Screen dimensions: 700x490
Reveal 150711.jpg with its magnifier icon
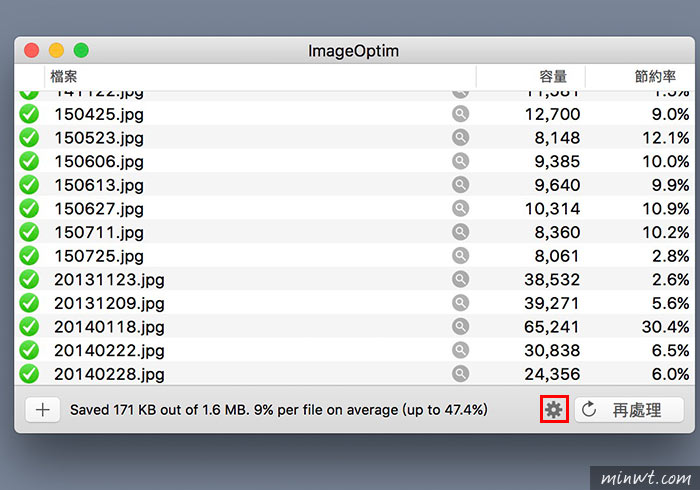point(460,232)
